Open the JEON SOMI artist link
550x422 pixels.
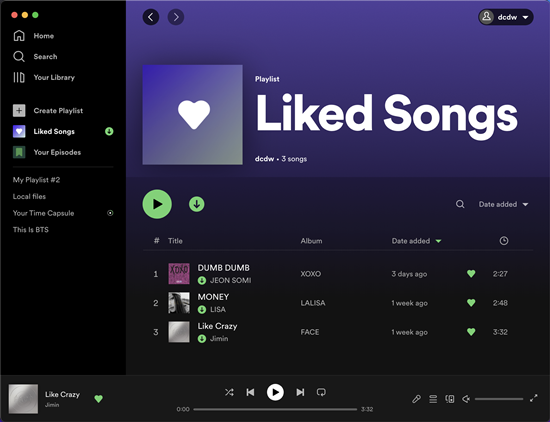(230, 280)
